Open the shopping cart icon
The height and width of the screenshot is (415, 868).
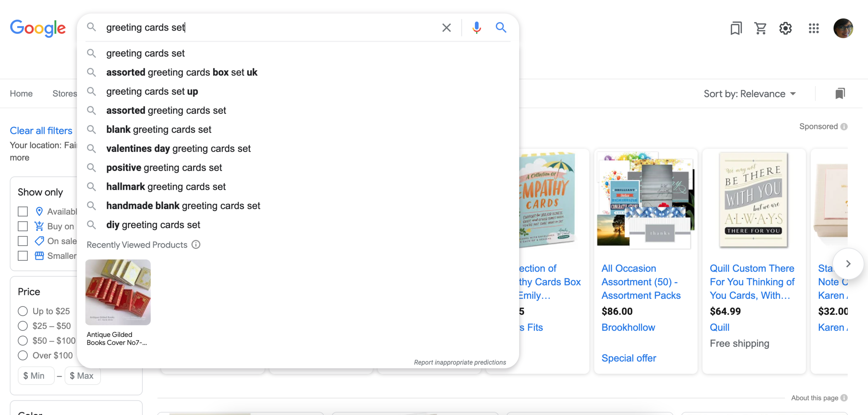tap(760, 28)
